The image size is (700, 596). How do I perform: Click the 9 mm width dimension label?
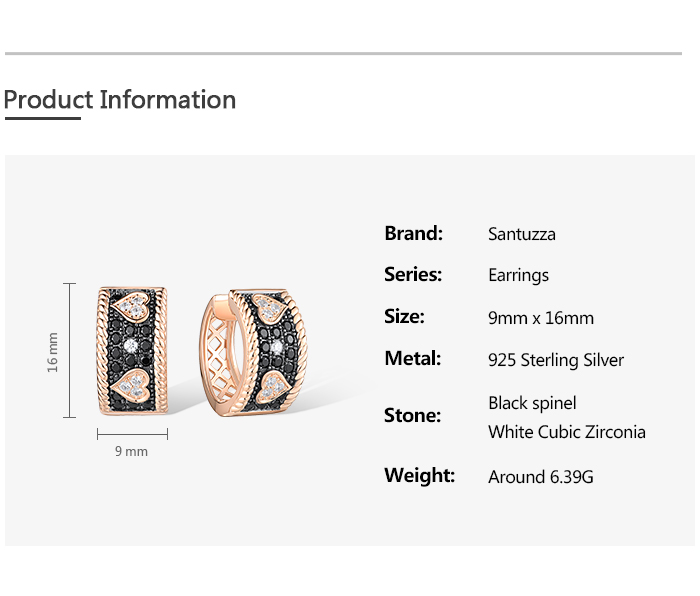[x=131, y=452]
